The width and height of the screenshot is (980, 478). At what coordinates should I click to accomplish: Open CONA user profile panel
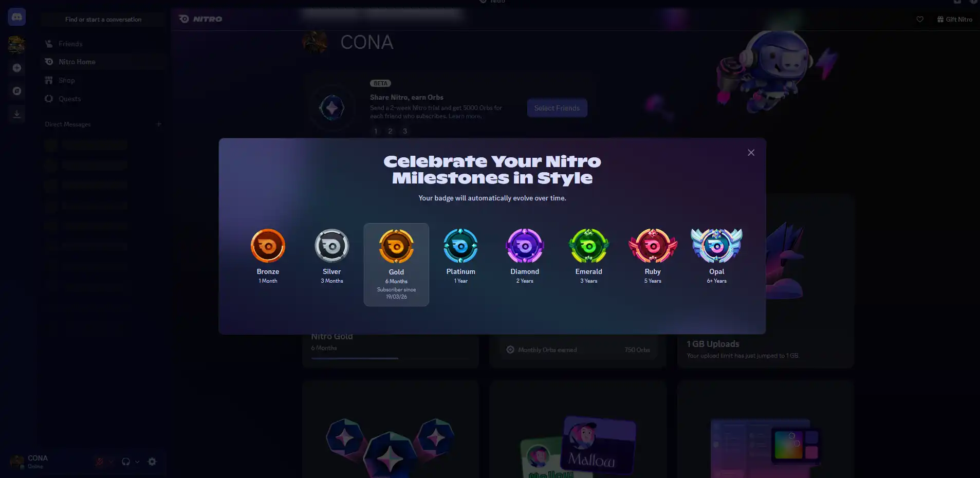tap(30, 462)
